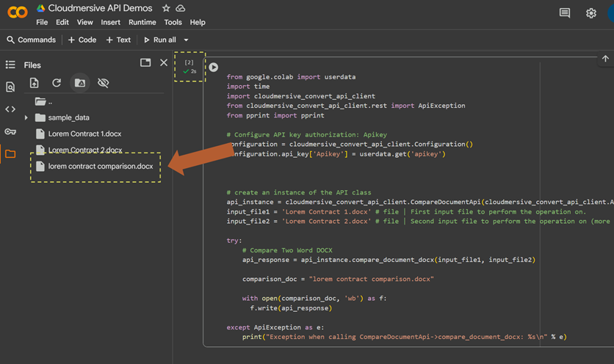
Task: Click the 'import time' code line
Action: (248, 87)
